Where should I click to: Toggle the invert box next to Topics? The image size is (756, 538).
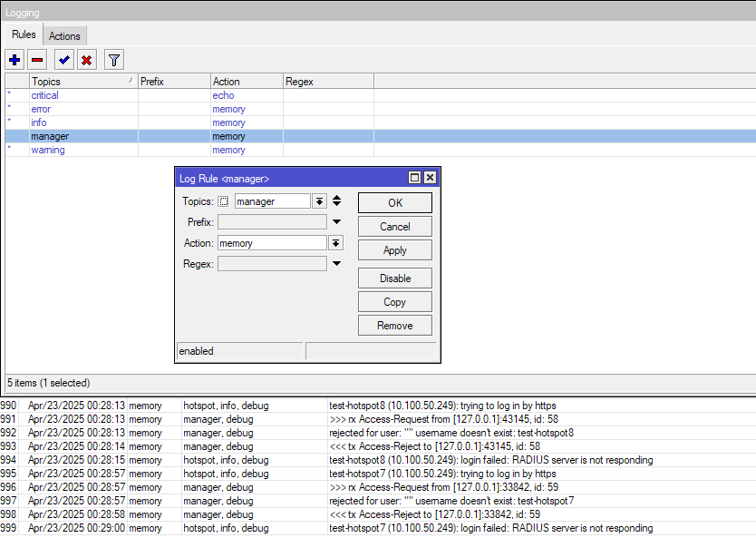click(225, 201)
